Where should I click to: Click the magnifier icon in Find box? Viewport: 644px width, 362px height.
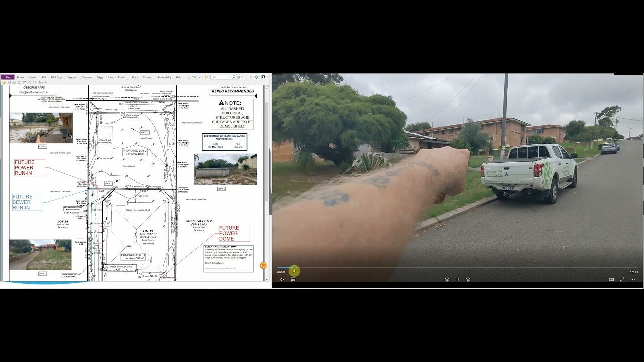[233, 77]
